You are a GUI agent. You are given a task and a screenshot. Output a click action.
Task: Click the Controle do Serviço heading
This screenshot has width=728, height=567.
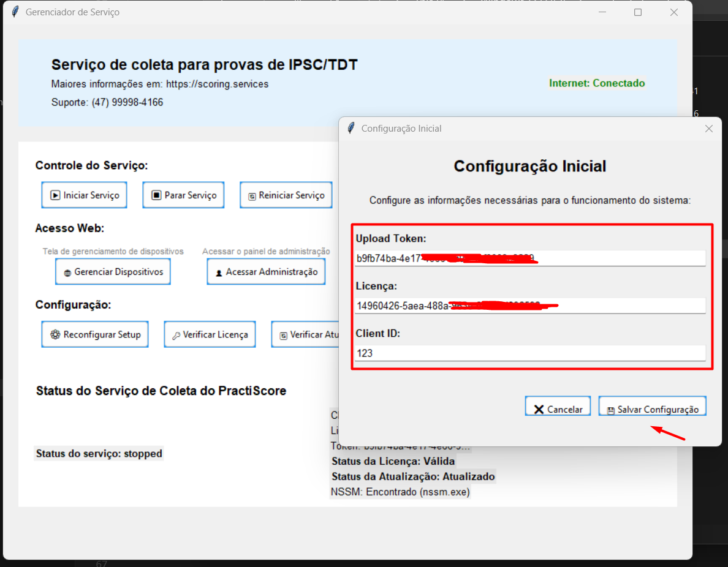pos(91,166)
